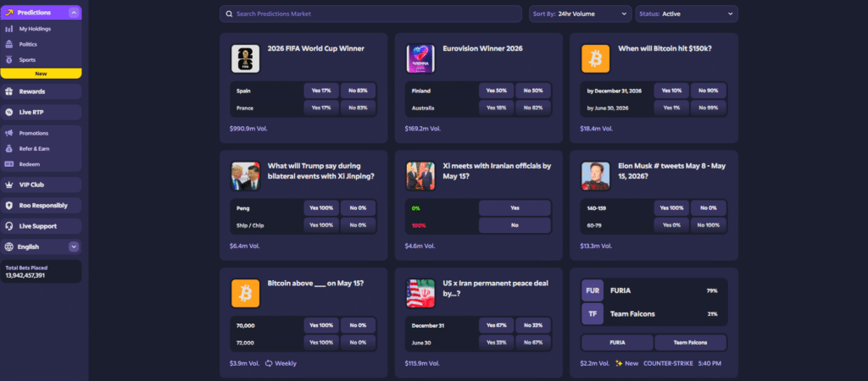Image resolution: width=868 pixels, height=381 pixels.
Task: Click the Live Support headset icon
Action: click(8, 226)
